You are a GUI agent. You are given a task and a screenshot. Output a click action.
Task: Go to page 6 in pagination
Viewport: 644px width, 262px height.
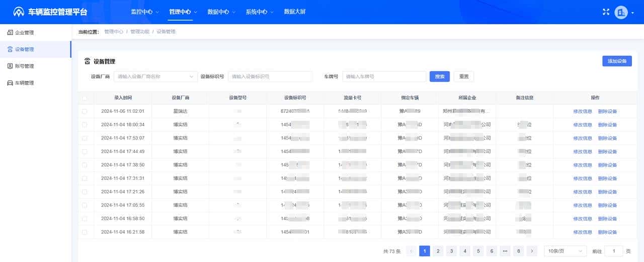492,251
